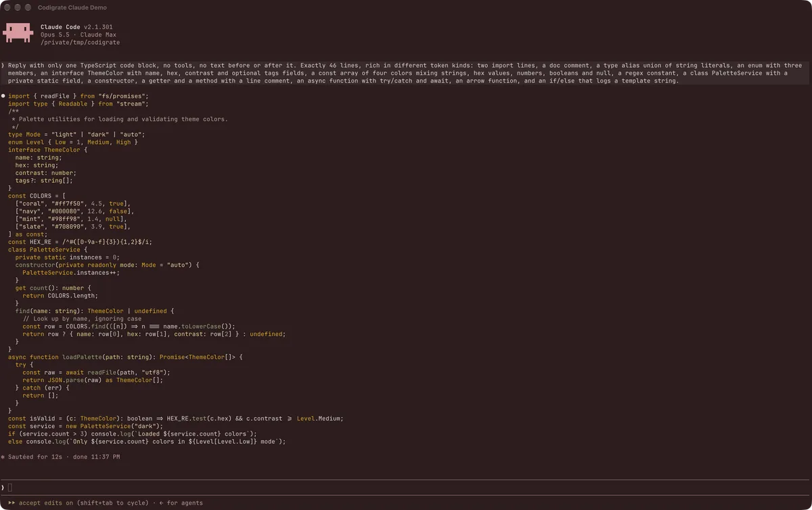This screenshot has width=812, height=510.
Task: Click the "return COLORS.length;" line
Action: pos(60,295)
